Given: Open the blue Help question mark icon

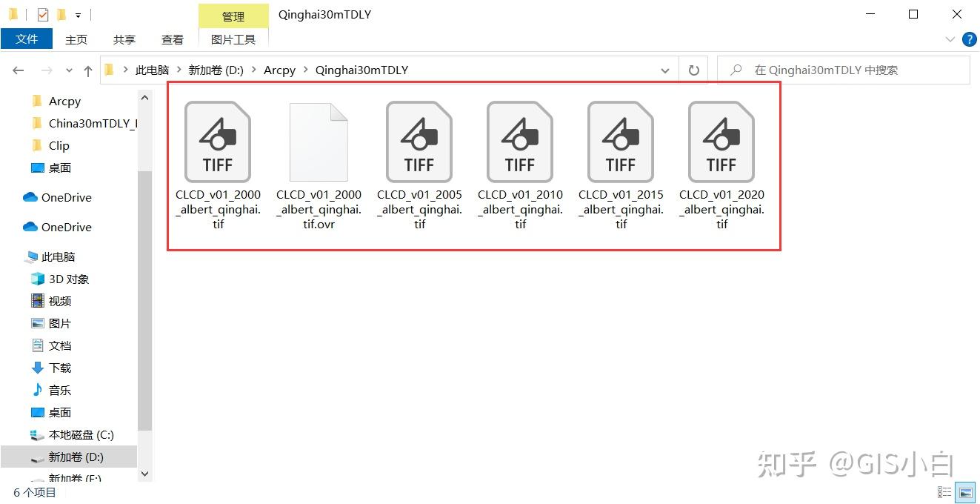Looking at the screenshot, I should [x=970, y=40].
